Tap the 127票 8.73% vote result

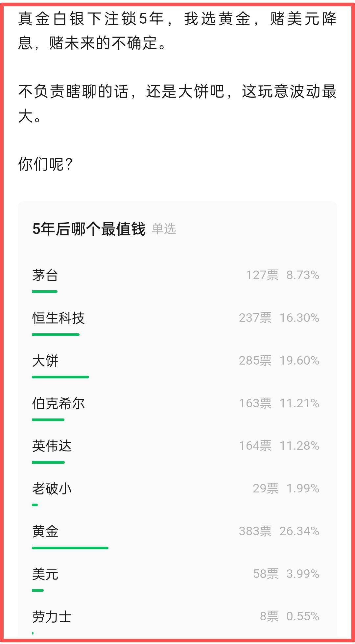coord(282,275)
